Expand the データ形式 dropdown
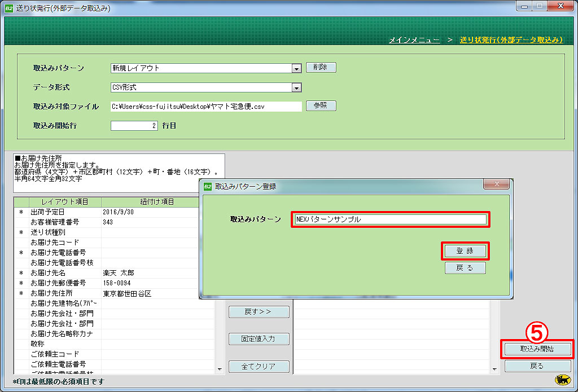This screenshot has height=392, width=578. click(296, 87)
